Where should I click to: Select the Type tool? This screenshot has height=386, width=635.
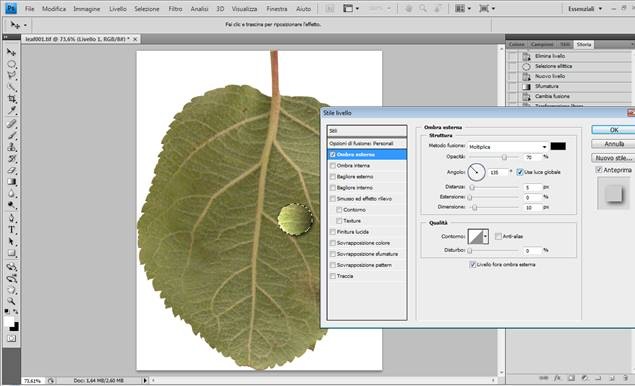click(x=11, y=230)
